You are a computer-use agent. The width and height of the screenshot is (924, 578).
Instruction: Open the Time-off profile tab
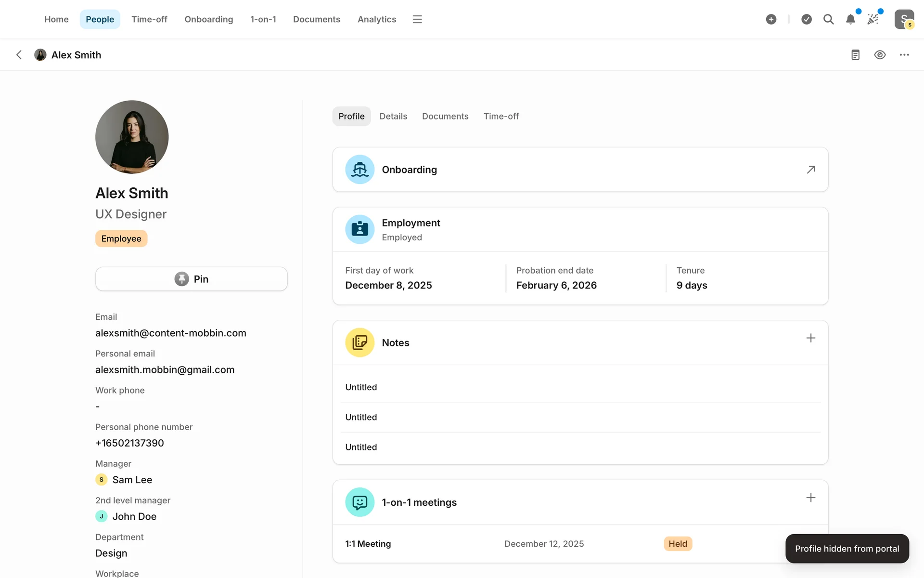tap(501, 116)
